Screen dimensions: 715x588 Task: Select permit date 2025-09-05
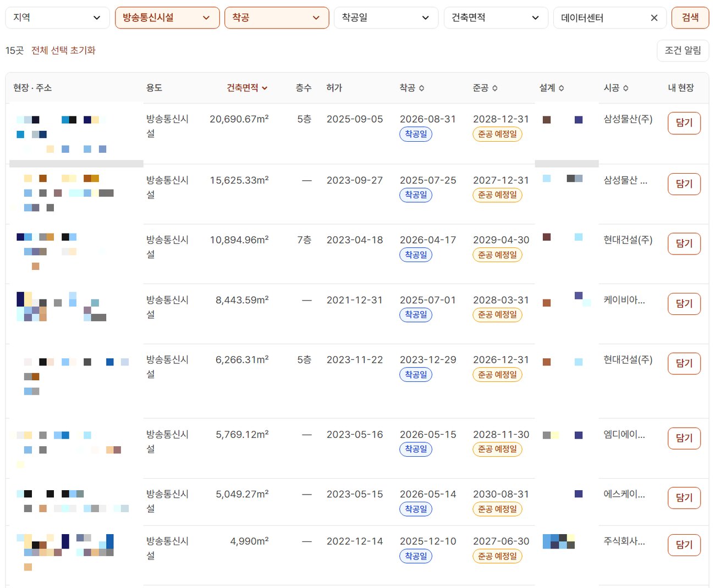(355, 119)
